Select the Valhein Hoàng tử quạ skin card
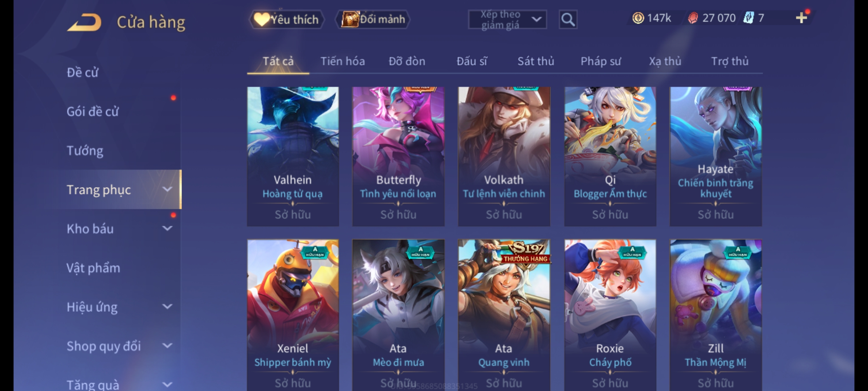The image size is (868, 391). (293, 156)
